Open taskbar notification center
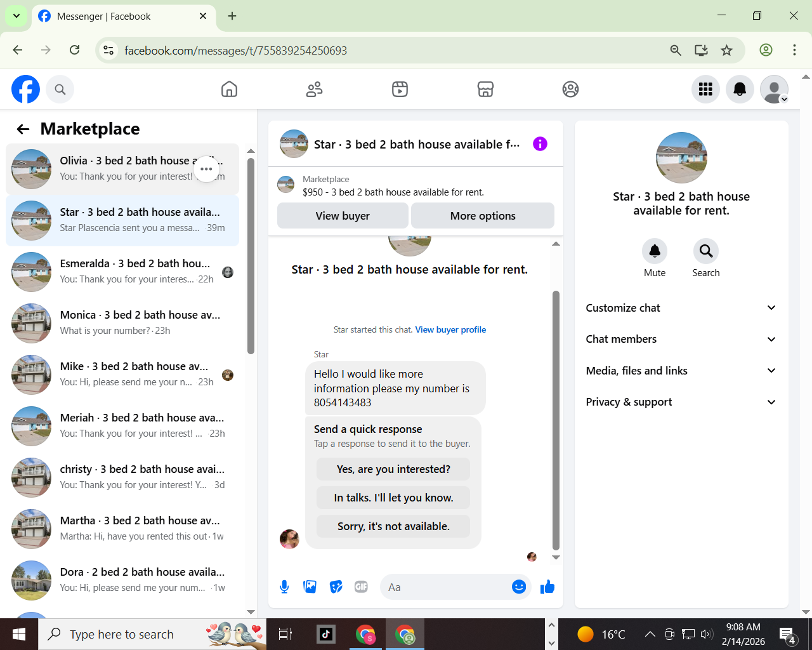 click(x=788, y=634)
